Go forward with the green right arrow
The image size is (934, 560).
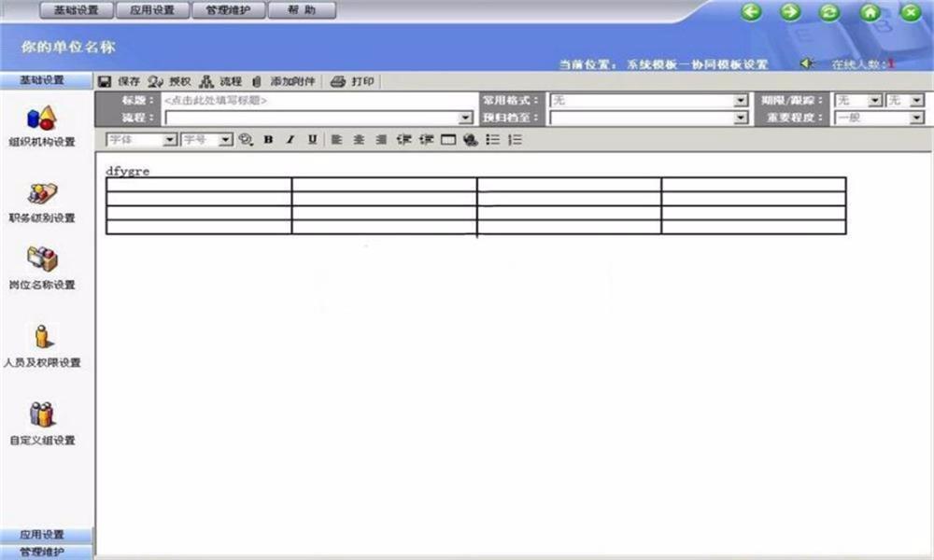790,11
